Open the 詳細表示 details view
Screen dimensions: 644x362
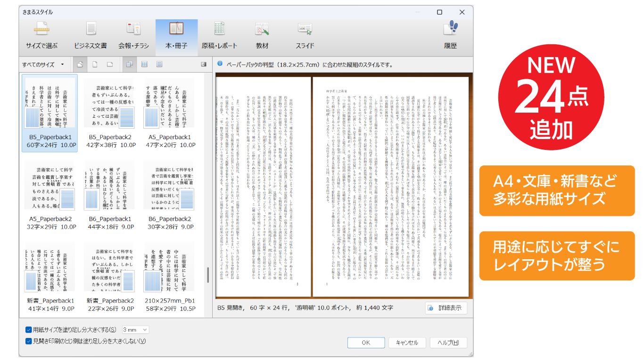(x=446, y=308)
